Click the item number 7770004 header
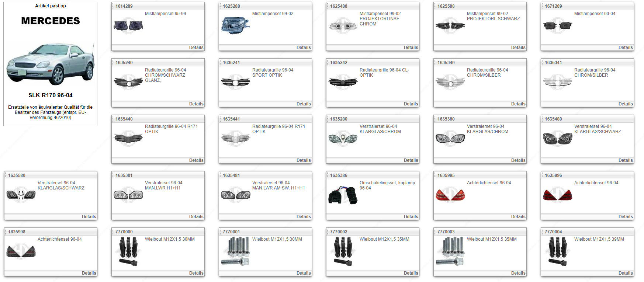 553,232
